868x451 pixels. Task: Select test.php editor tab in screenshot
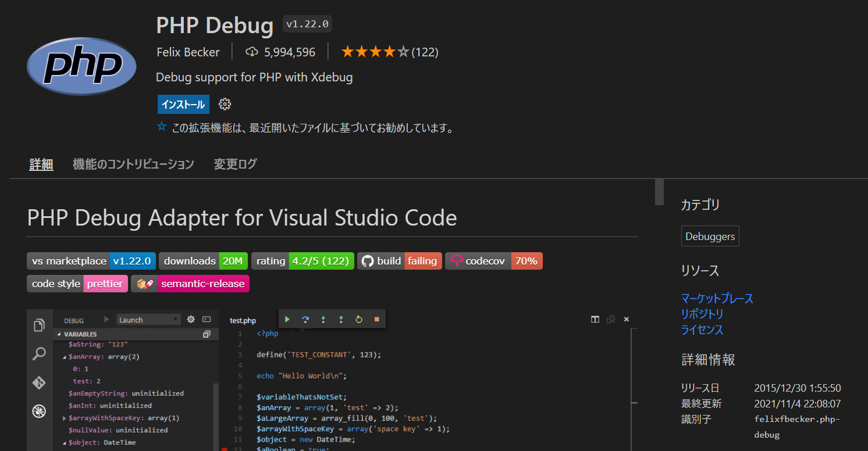(243, 320)
